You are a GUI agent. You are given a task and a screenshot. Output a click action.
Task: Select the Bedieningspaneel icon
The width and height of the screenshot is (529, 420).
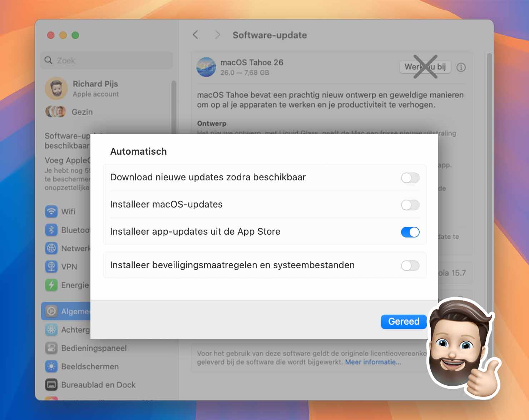(x=51, y=348)
